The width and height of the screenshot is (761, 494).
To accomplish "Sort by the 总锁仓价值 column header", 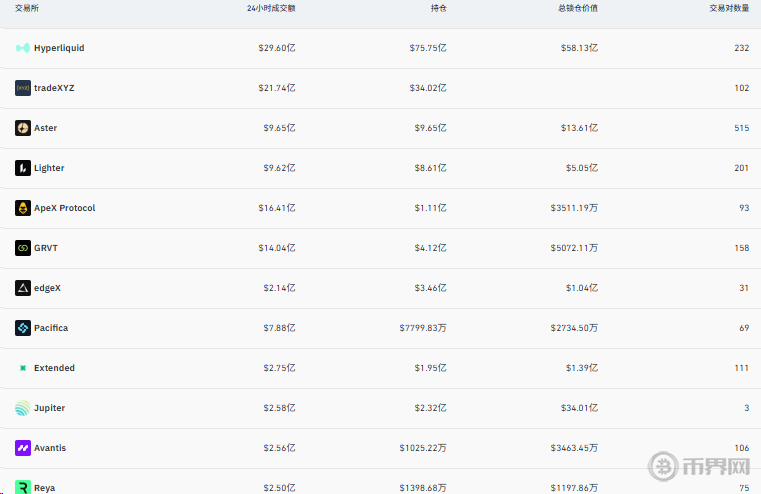I will 578,8.
